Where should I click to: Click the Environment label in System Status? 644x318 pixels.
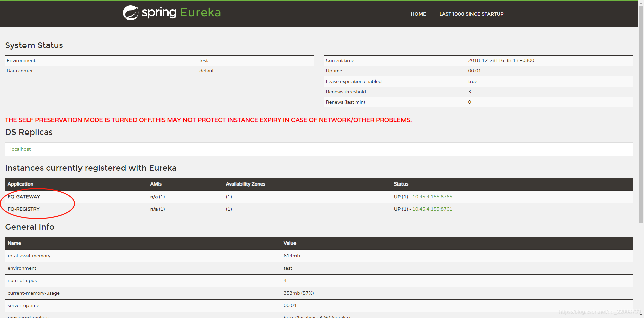pos(21,60)
